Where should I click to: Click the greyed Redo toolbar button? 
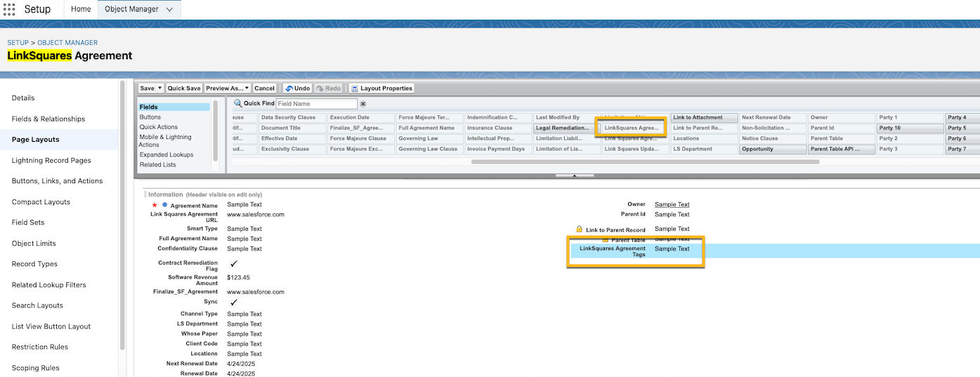[x=329, y=88]
